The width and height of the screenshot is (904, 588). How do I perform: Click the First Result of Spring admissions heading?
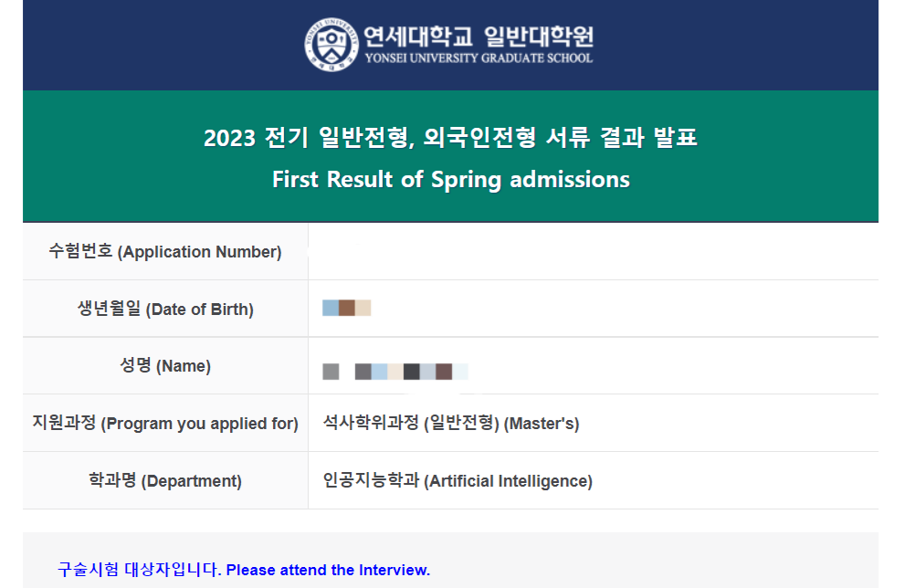pos(450,179)
